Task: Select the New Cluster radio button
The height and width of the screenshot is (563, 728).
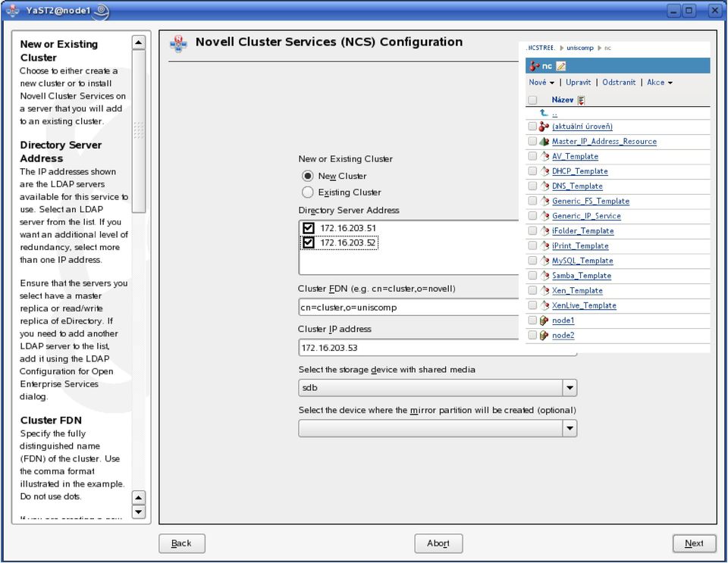Action: pos(307,176)
